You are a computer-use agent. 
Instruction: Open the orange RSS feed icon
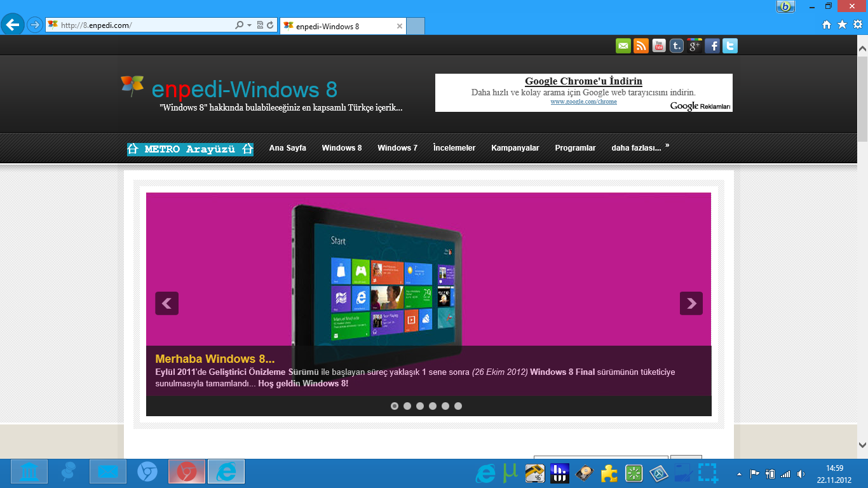click(x=641, y=46)
